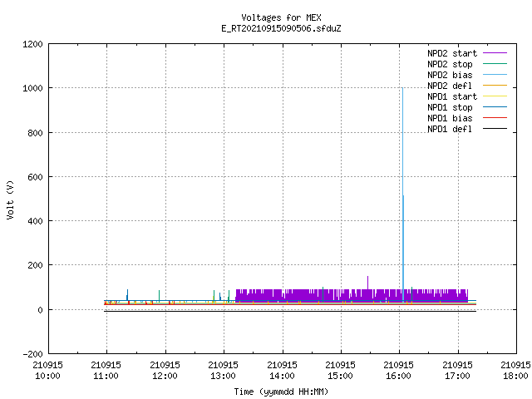Click the file name E_RT20210915090506.sfduZ
Image resolution: width=532 pixels, height=399 pixels.
pyautogui.click(x=281, y=28)
